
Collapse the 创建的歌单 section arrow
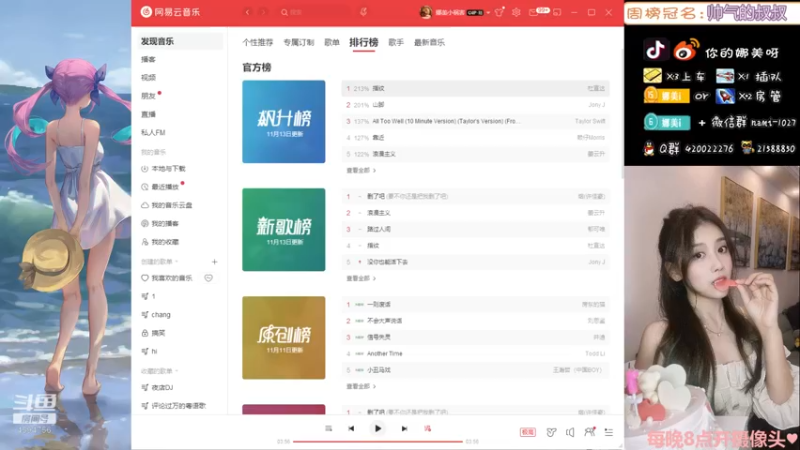(177, 262)
